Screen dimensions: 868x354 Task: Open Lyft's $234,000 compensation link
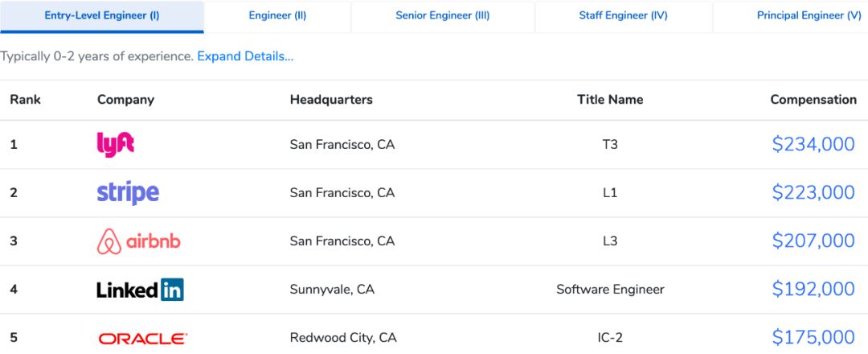click(813, 145)
